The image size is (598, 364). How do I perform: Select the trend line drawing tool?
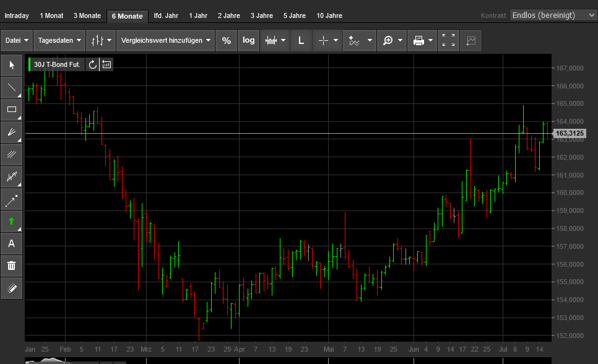[12, 87]
